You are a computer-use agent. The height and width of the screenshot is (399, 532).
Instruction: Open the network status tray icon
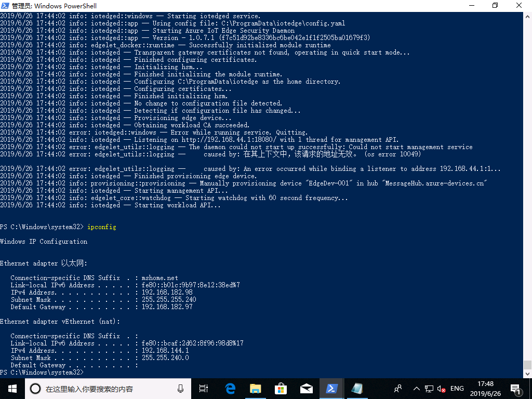tap(430, 388)
